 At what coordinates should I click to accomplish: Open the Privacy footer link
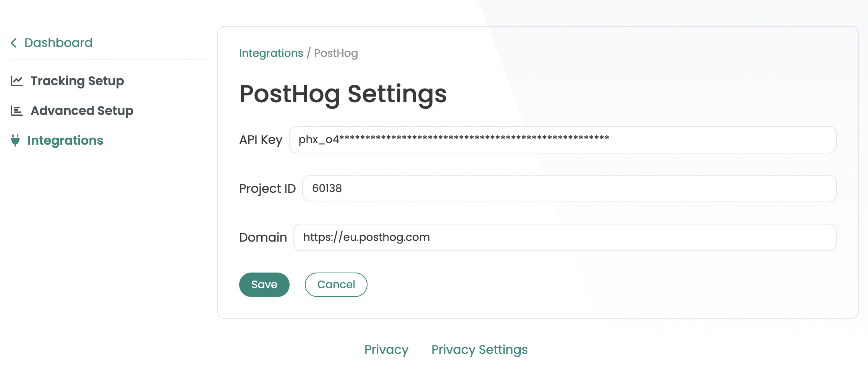coord(386,350)
